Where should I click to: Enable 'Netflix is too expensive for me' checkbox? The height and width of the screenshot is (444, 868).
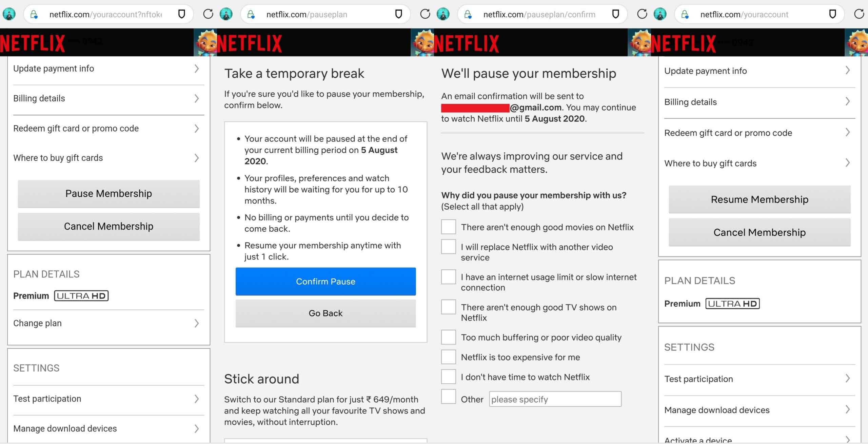tap(447, 356)
